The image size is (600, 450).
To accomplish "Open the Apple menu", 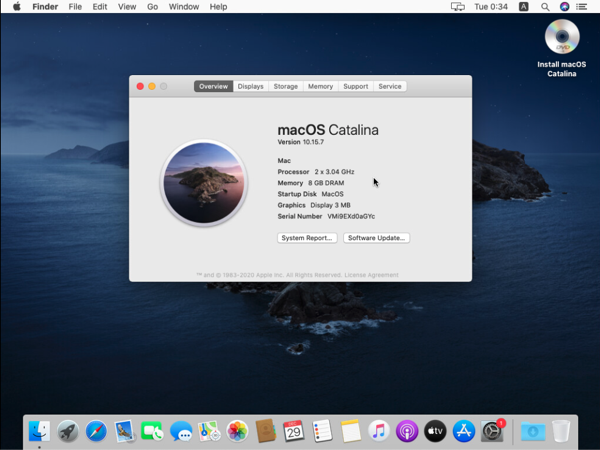I will coord(16,7).
